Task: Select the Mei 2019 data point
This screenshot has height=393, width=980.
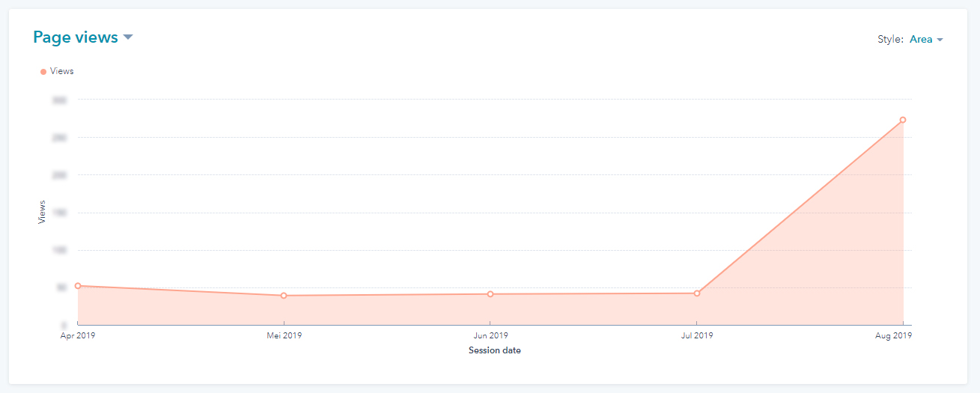Action: 284,296
